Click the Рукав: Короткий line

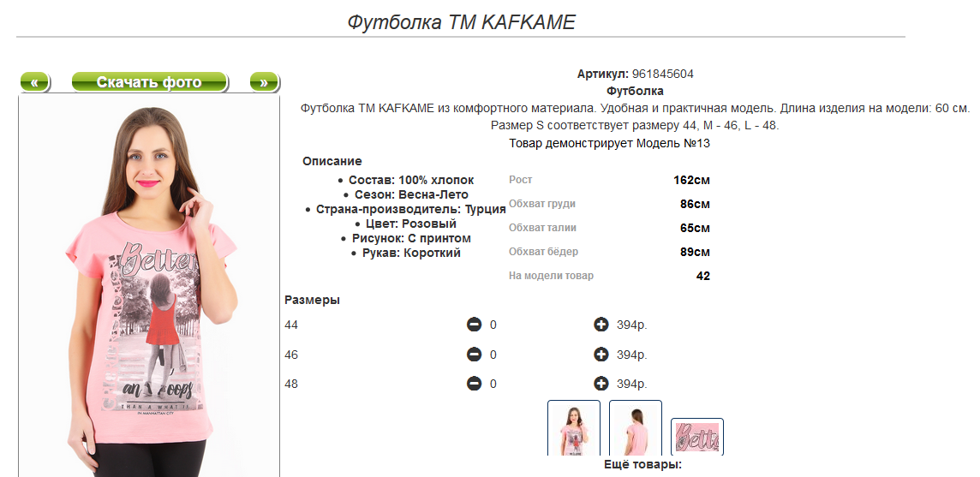click(x=411, y=253)
